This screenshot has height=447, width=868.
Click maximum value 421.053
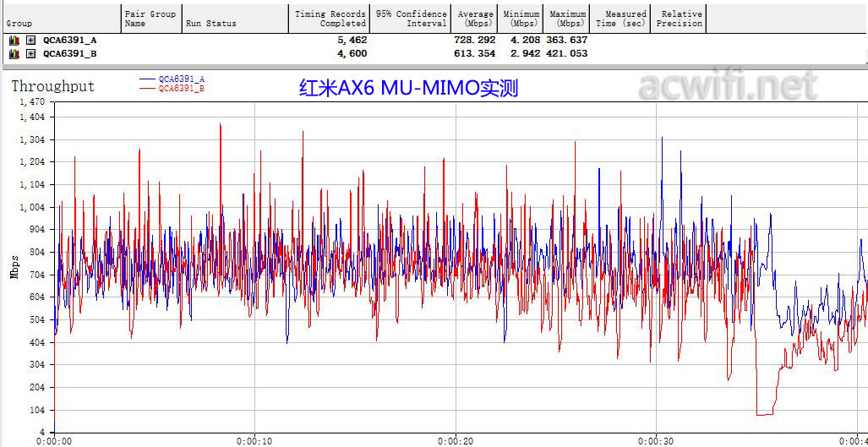(567, 54)
